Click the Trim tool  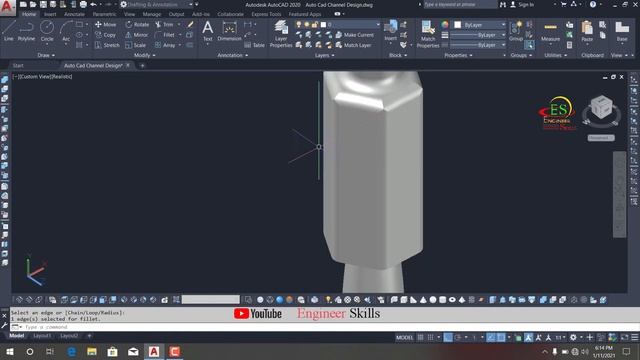tap(164, 24)
